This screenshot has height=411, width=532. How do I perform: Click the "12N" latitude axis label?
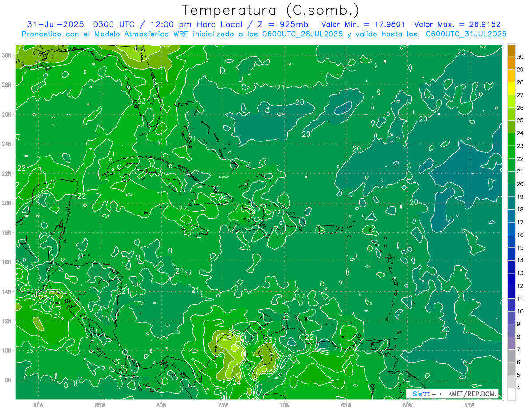7,321
